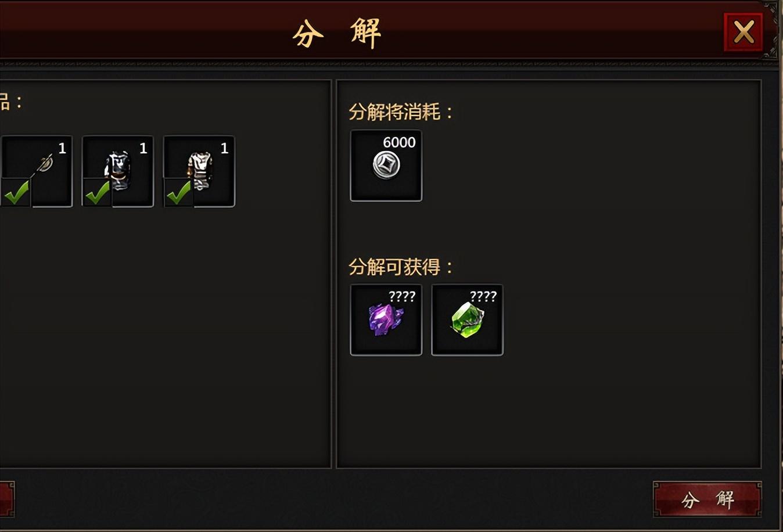Click the 6000 silver cost amount
The image size is (783, 532).
399,142
